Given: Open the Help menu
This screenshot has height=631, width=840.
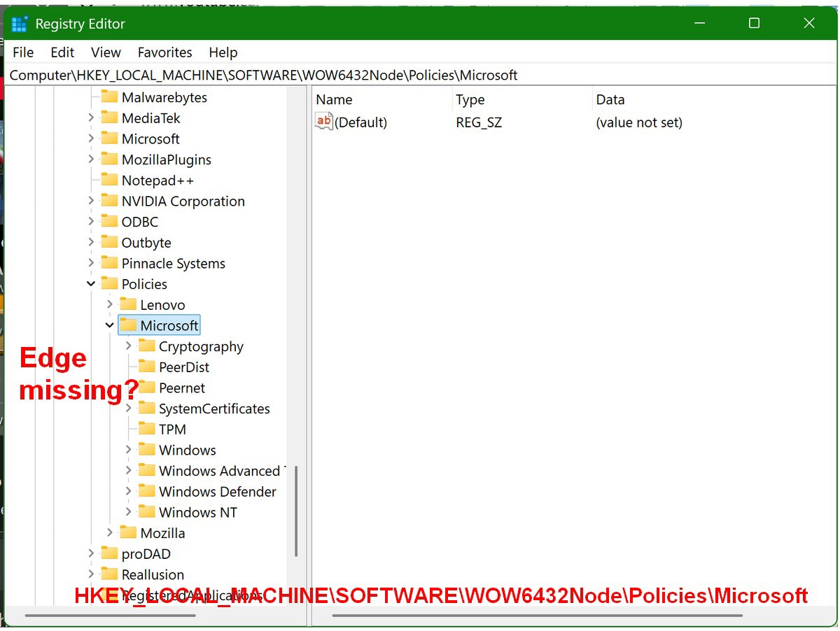Looking at the screenshot, I should tap(223, 52).
